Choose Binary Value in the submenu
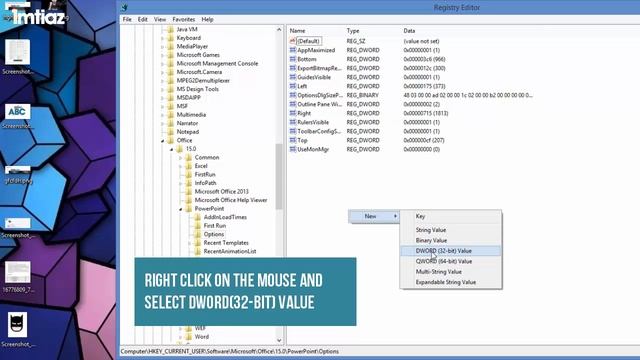 click(451, 240)
